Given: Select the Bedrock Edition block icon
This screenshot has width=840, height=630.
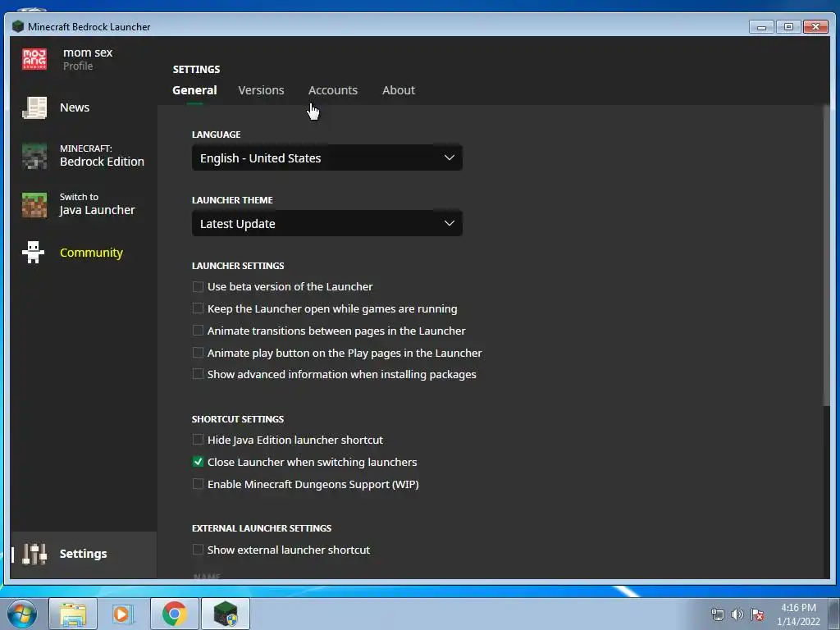Looking at the screenshot, I should tap(34, 156).
